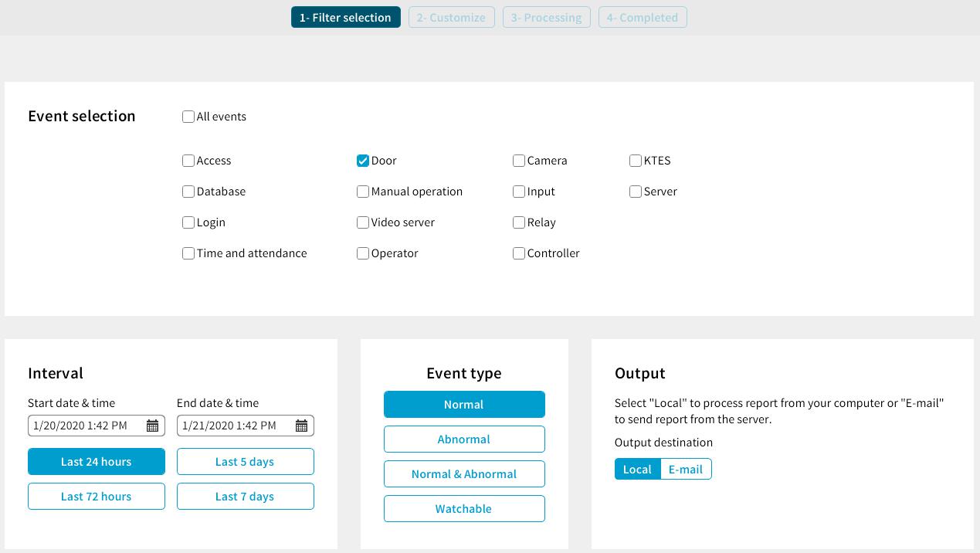
Task: Open the 4- Completed step tab
Action: [642, 18]
